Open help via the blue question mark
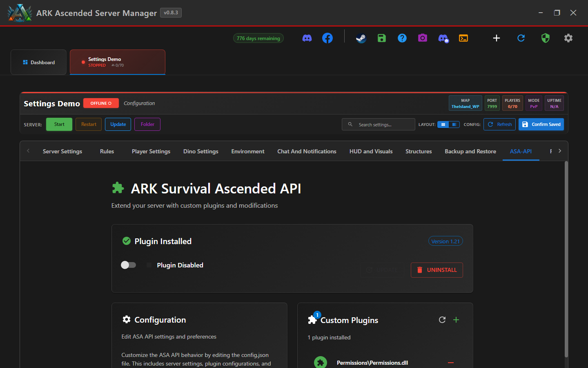Image resolution: width=588 pixels, height=368 pixels. 402,38
